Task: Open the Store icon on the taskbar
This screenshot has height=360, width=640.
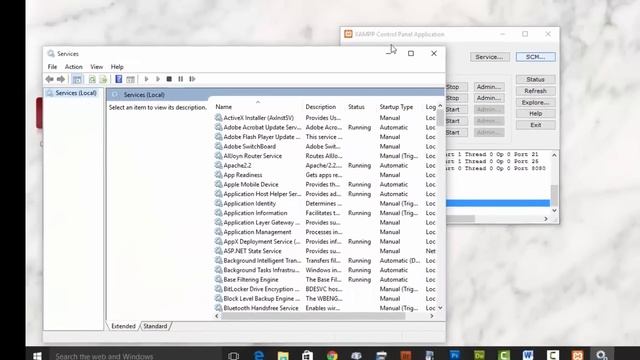Action: tap(307, 356)
